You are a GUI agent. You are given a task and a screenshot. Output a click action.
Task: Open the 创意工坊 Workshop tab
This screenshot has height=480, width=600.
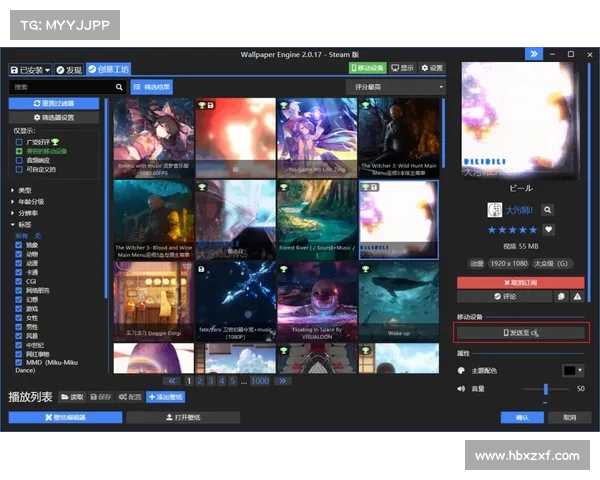pos(109,69)
